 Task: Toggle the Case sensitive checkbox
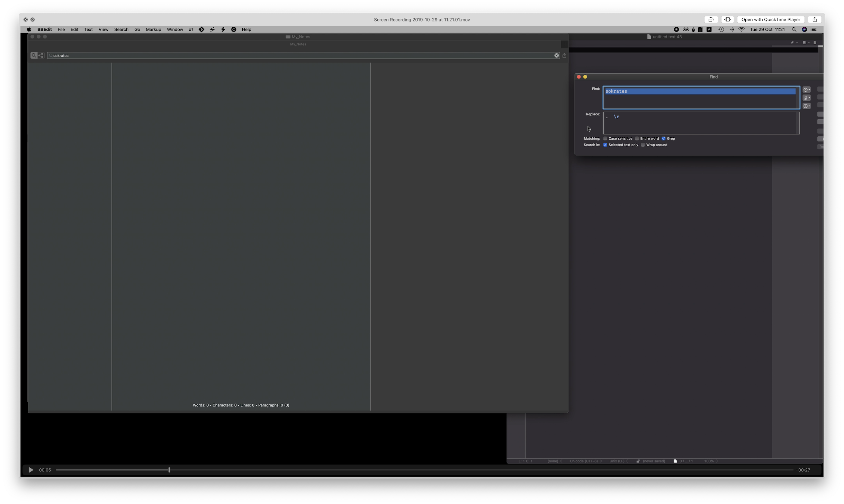point(605,138)
